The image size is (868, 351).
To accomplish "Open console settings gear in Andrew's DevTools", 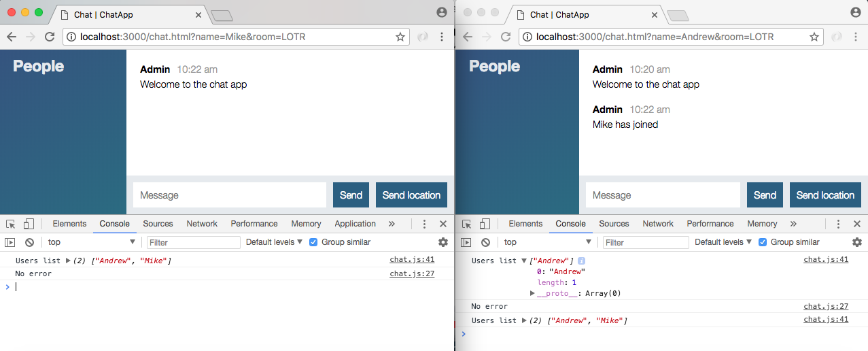I will coord(857,242).
